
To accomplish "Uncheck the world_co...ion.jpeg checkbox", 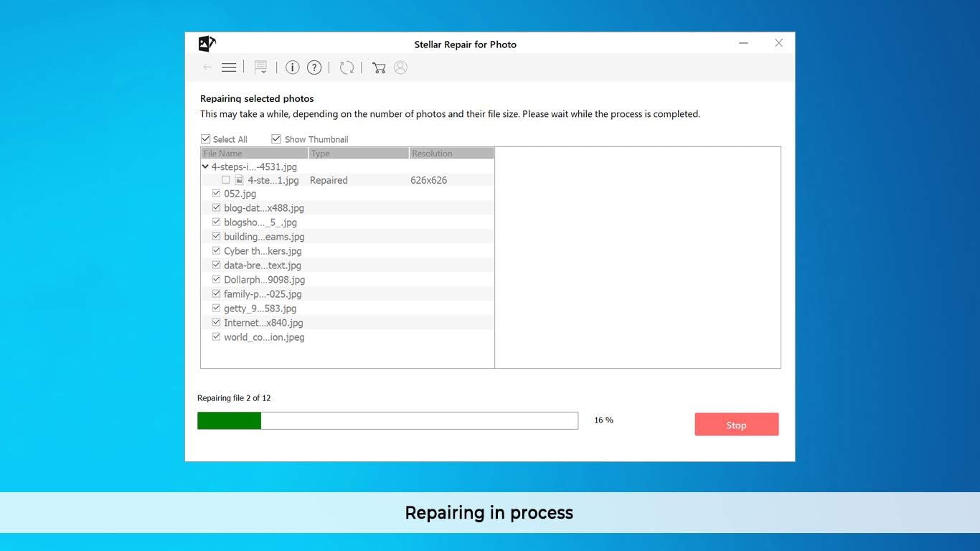I will coord(216,337).
